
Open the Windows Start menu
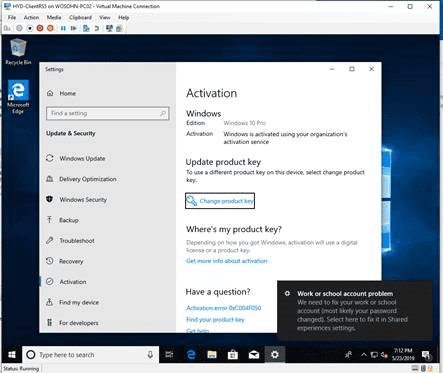click(x=12, y=355)
